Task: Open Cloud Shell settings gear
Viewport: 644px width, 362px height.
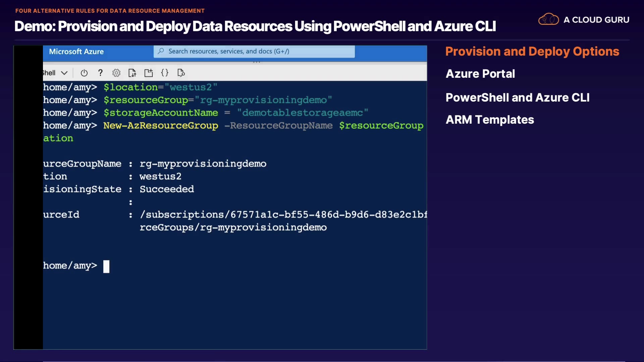Action: [x=116, y=73]
